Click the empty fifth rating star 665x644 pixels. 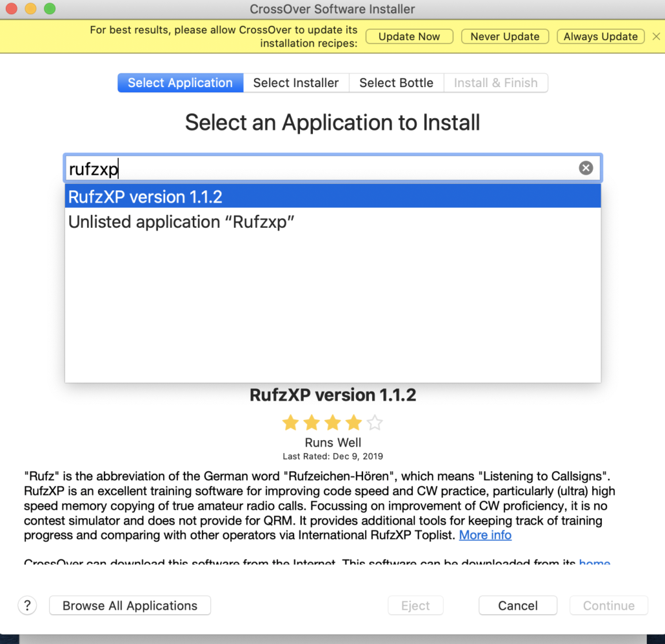(x=375, y=424)
